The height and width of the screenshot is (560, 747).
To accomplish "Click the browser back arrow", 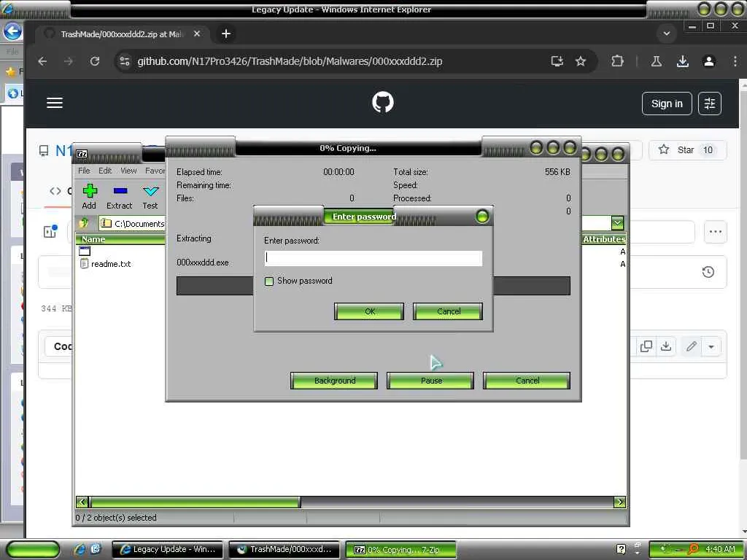I will click(x=42, y=61).
